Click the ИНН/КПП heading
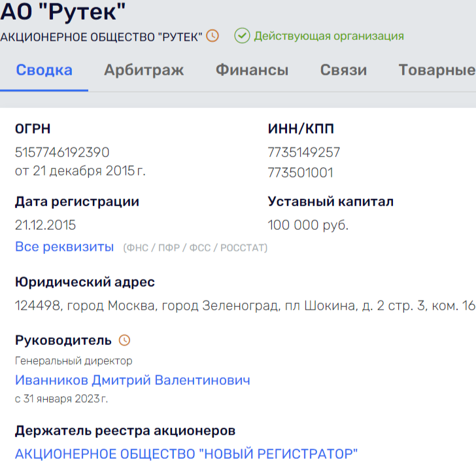The image size is (476, 464). (x=301, y=128)
